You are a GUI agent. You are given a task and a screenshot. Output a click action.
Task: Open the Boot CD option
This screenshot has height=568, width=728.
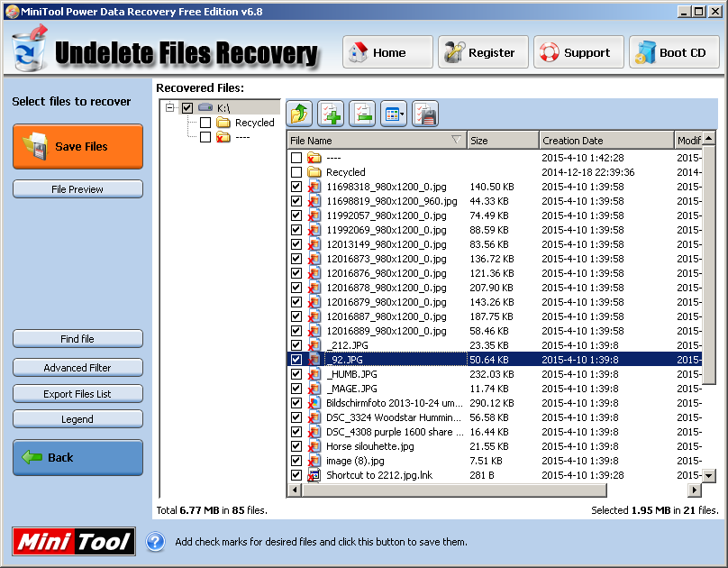[674, 52]
